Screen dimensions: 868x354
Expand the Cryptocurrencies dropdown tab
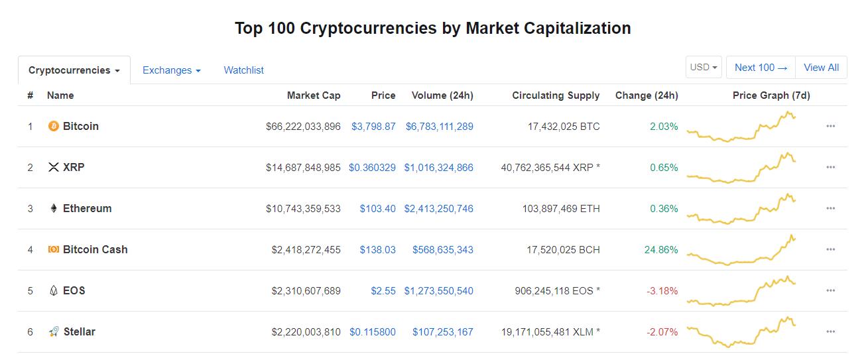pyautogui.click(x=74, y=70)
